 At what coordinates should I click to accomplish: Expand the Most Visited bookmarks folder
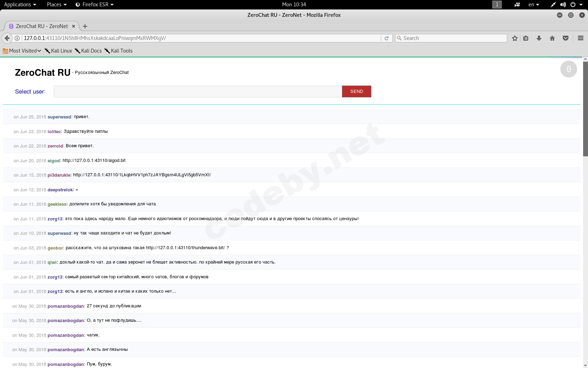click(x=22, y=51)
